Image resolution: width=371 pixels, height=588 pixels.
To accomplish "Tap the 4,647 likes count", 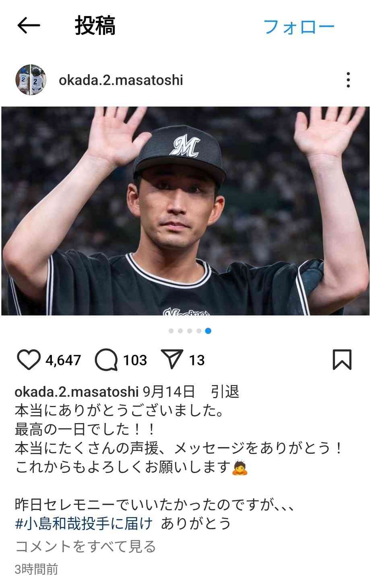I will click(x=63, y=360).
